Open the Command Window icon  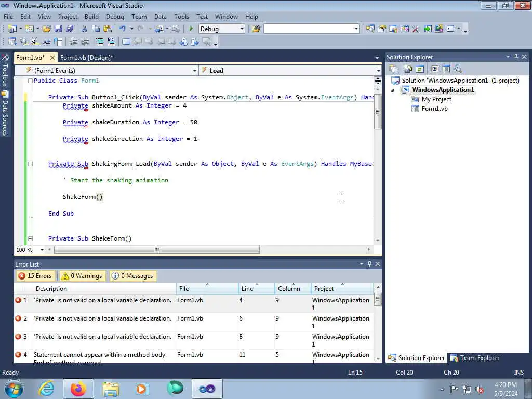click(450, 29)
